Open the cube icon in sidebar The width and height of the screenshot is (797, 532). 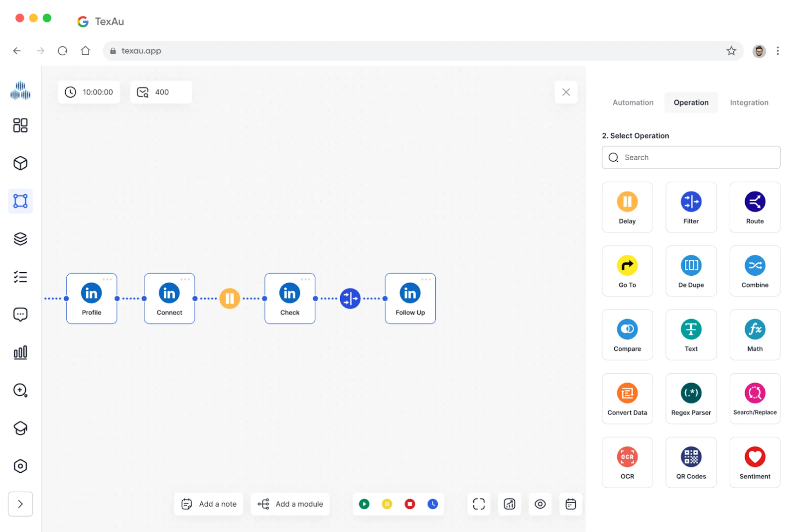coord(20,163)
